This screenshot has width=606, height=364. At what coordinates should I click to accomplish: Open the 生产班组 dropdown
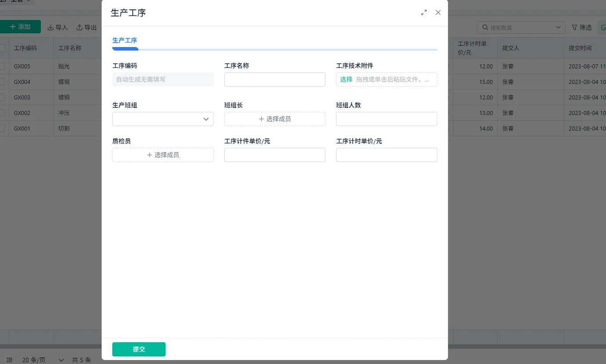163,119
